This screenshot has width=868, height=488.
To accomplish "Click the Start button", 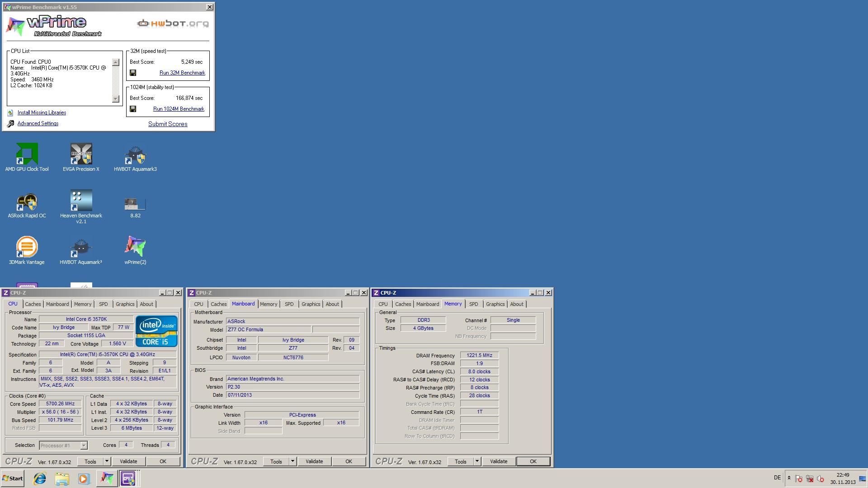I will tap(12, 479).
